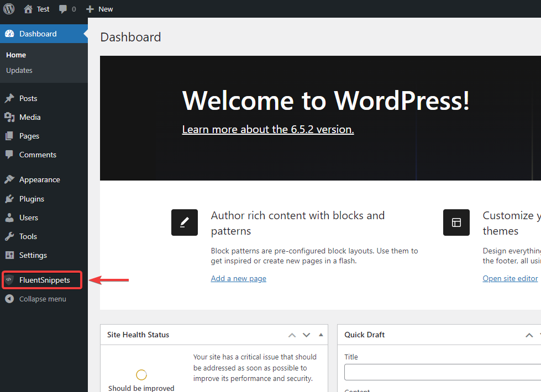This screenshot has height=392, width=541.
Task: Click the Should be improved status label
Action: [141, 388]
